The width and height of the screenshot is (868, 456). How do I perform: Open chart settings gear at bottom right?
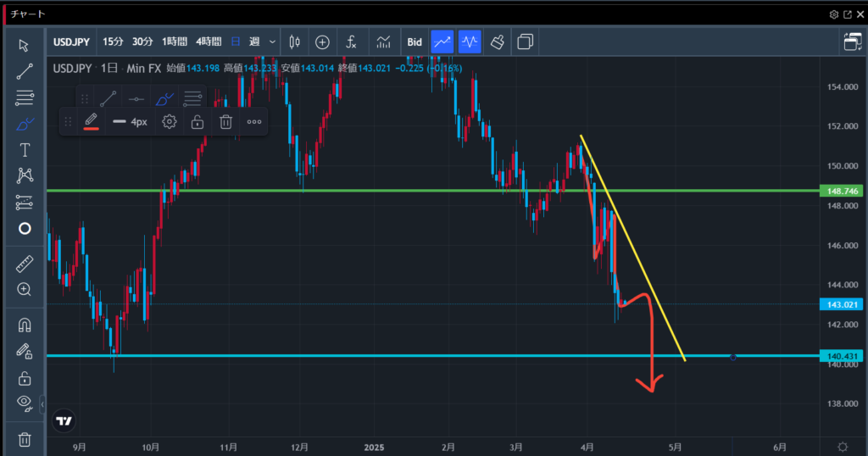coord(843,447)
